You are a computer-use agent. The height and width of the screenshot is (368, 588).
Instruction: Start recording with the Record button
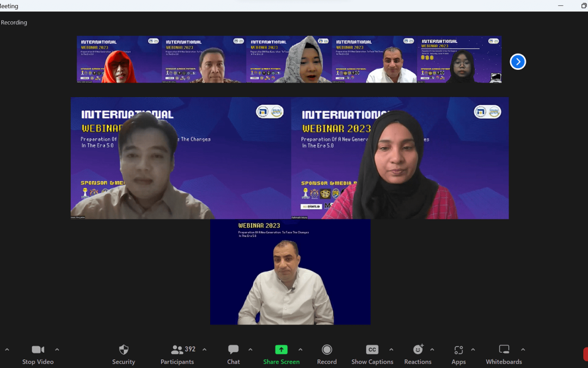(327, 350)
